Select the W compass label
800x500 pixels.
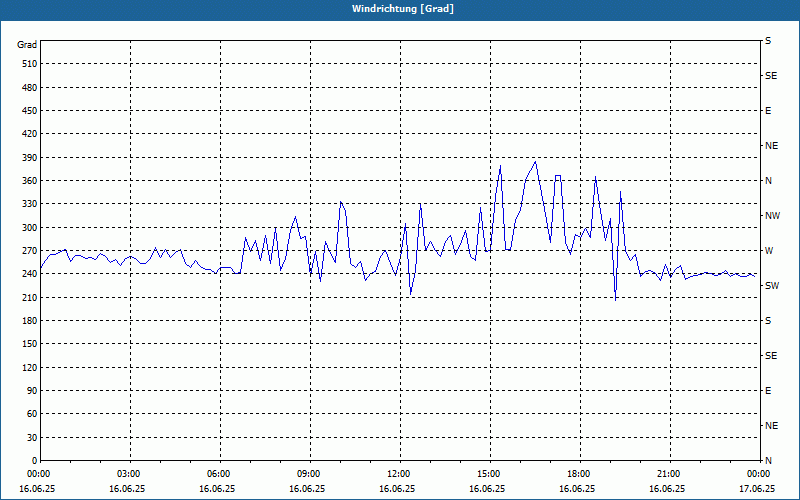tap(769, 251)
